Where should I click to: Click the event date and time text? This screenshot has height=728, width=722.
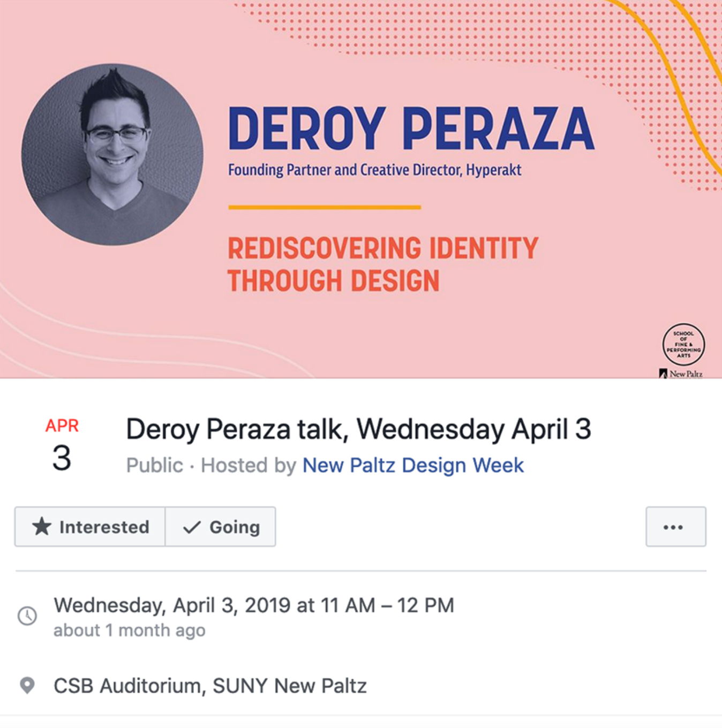click(254, 605)
